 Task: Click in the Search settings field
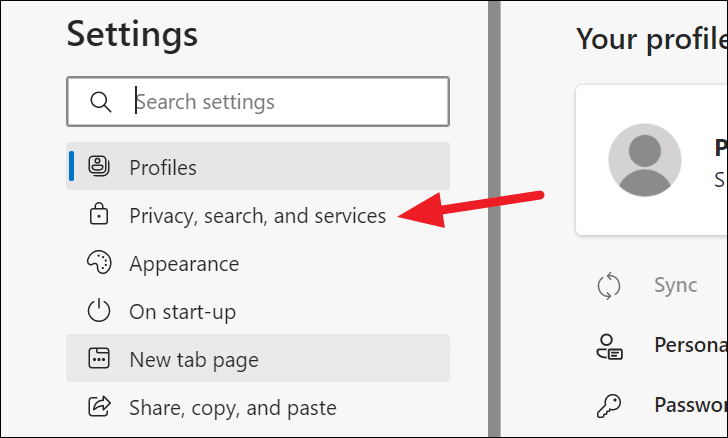(258, 101)
